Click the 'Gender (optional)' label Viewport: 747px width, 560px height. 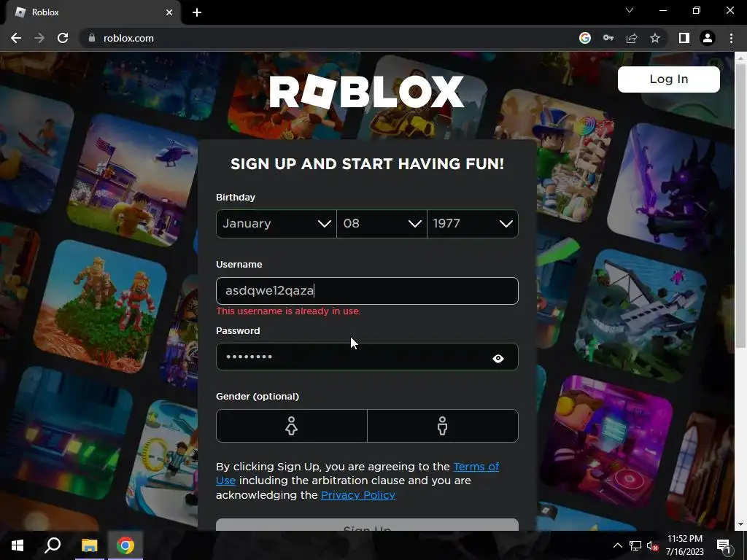258,396
